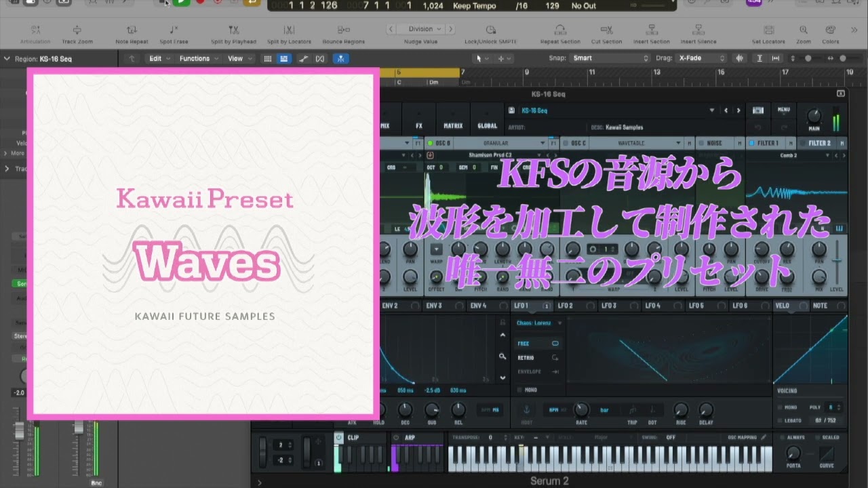Toggle FILTER 2 on or off

[x=803, y=143]
